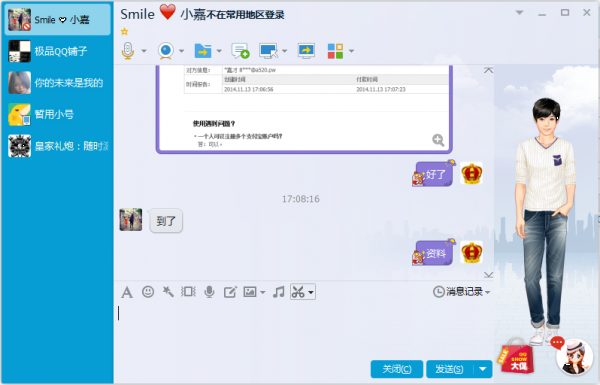Send a window shake nudge

[188, 292]
